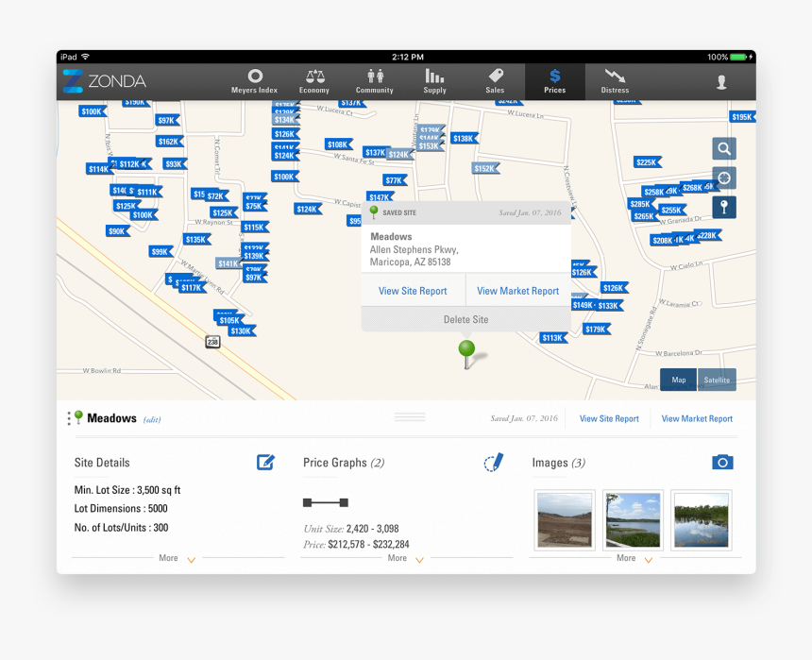812x660 pixels.
Task: Click the Price Graphs draw pencil icon
Action: pyautogui.click(x=494, y=462)
